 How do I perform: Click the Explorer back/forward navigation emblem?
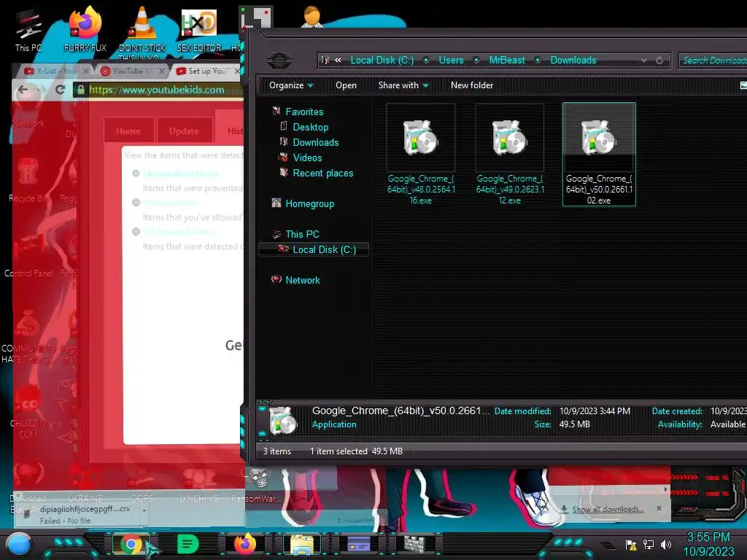pos(279,61)
